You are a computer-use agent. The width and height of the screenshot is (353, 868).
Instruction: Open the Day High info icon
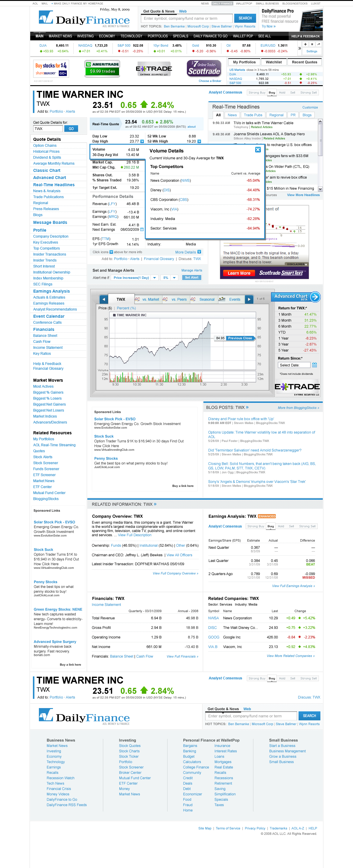click(x=142, y=141)
